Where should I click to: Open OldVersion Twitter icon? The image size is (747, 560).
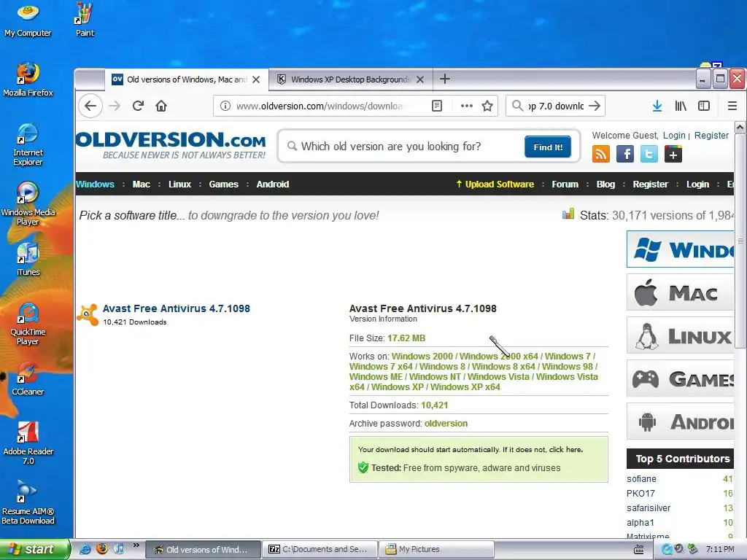point(649,155)
